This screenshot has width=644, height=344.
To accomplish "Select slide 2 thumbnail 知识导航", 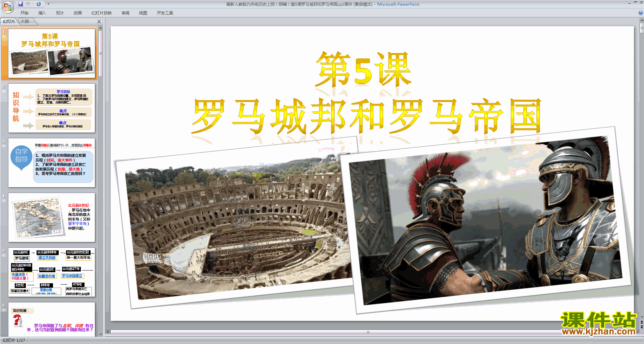I will (52, 108).
